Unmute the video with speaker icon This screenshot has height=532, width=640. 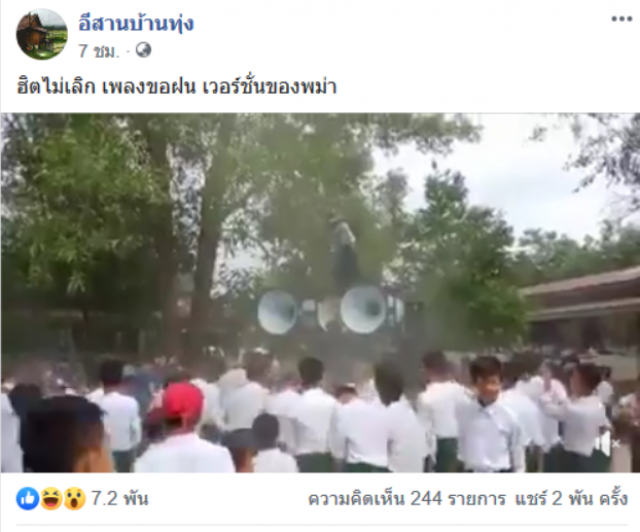tap(609, 443)
